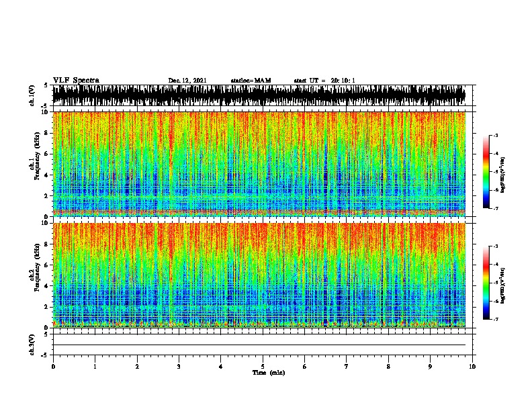532x411 pixels.
Task: Click the "VLF Spectra" plot title
Action: click(76, 81)
